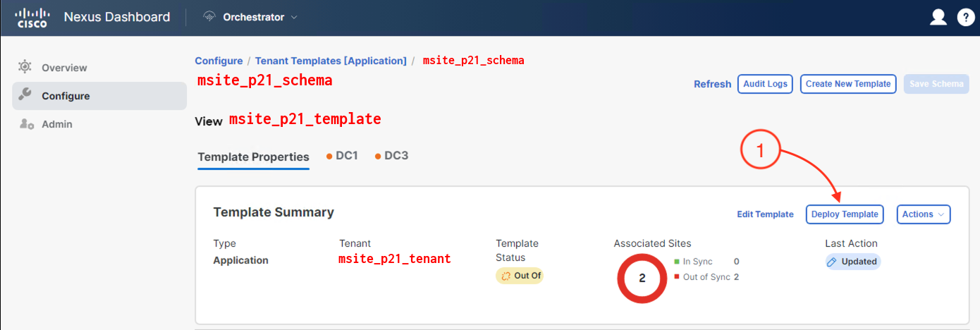This screenshot has width=980, height=330.
Task: Click the Associated Sites donut chart
Action: pos(642,278)
